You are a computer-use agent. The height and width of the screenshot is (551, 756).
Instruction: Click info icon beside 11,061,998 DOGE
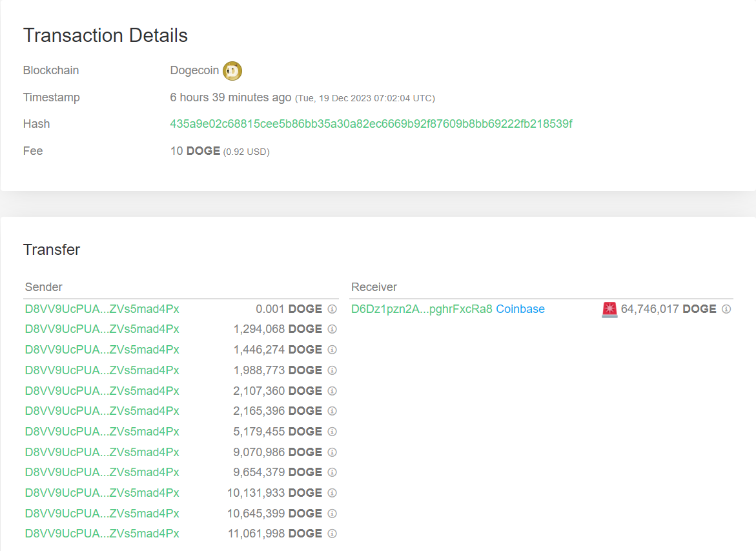point(332,534)
